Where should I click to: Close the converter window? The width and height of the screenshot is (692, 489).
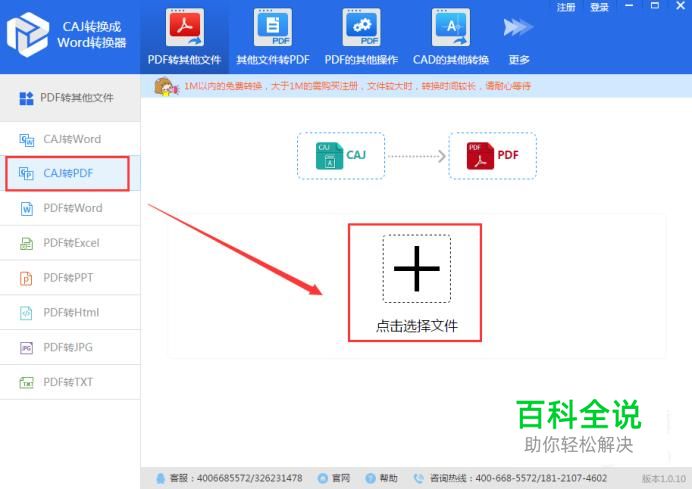681,6
